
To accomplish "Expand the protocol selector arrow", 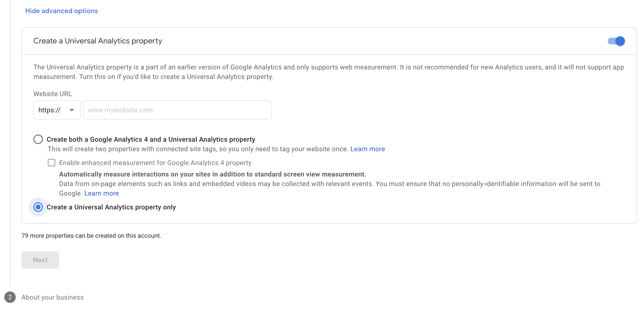I will tap(72, 110).
